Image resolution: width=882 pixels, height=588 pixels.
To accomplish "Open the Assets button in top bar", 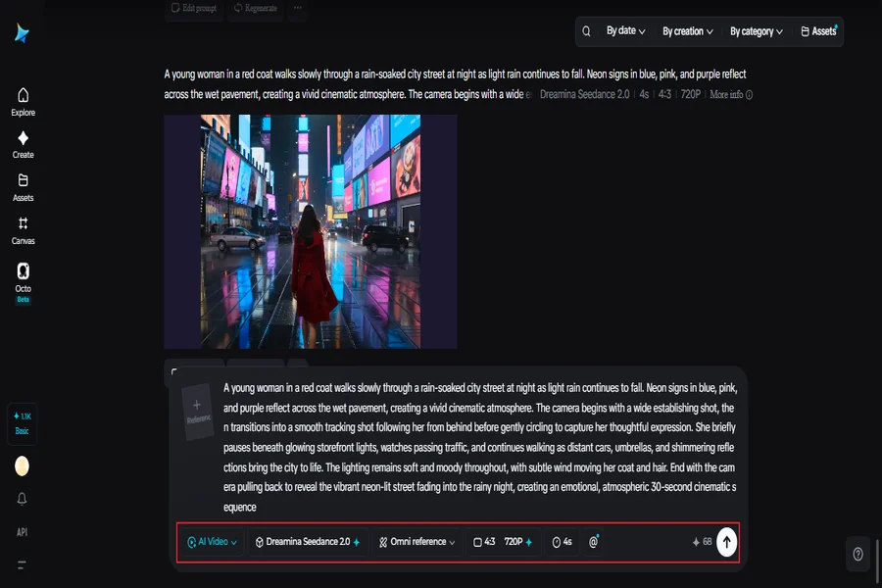I will click(819, 31).
